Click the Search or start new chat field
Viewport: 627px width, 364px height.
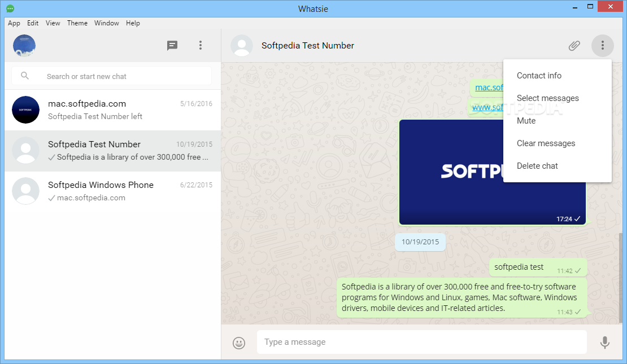click(112, 76)
